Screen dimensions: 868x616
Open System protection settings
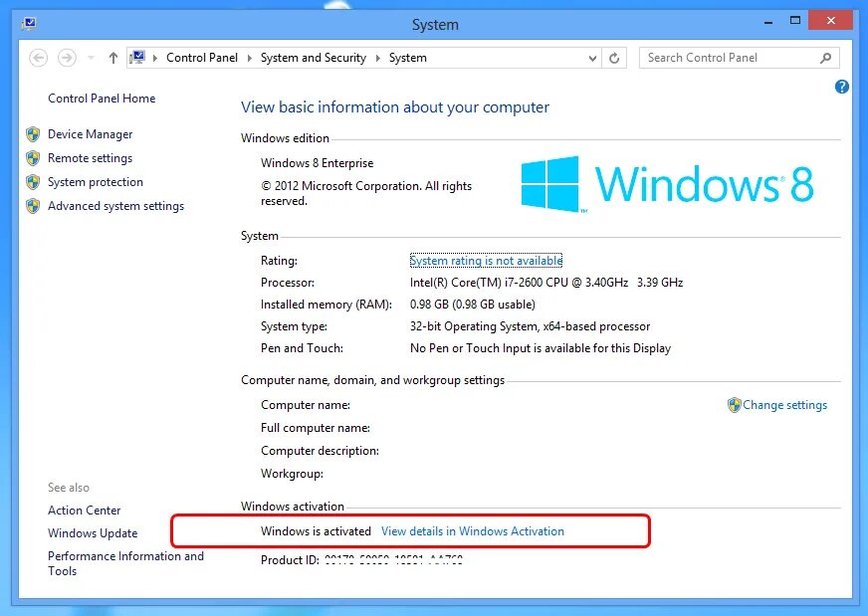click(x=95, y=182)
